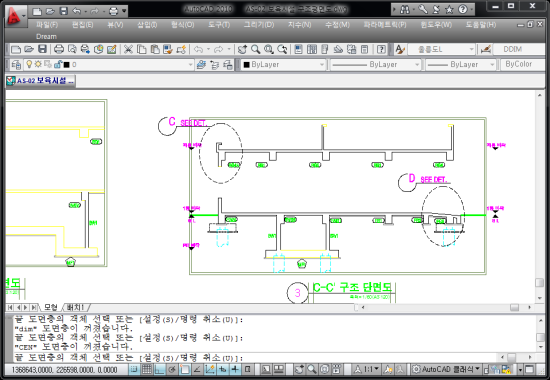The image size is (550, 380).
Task: Open InfoCenter favorites star
Action: 449,10
